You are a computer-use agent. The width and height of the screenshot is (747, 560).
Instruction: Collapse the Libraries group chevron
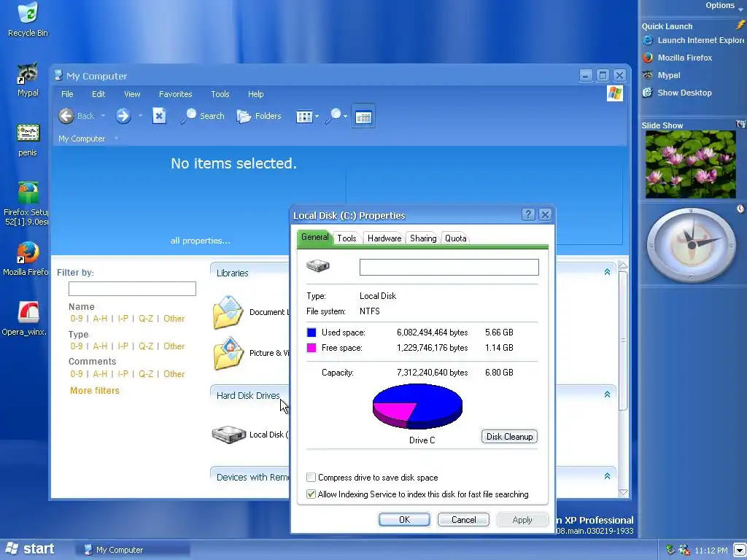(607, 272)
